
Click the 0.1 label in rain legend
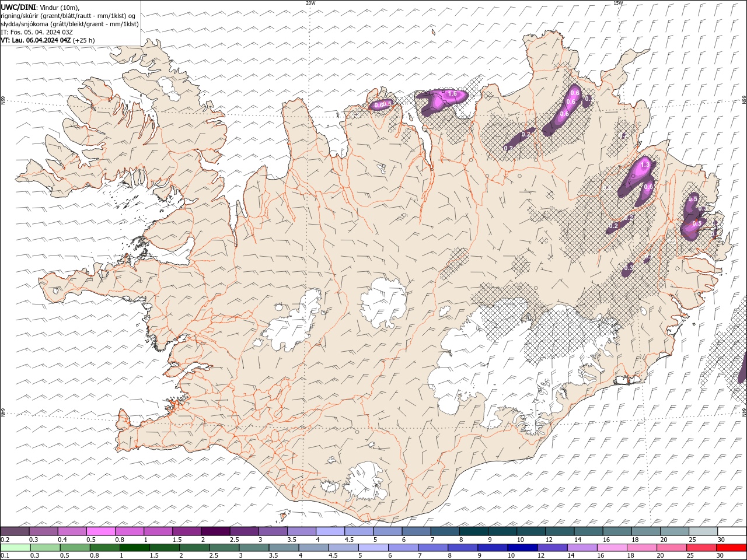click(x=5, y=555)
